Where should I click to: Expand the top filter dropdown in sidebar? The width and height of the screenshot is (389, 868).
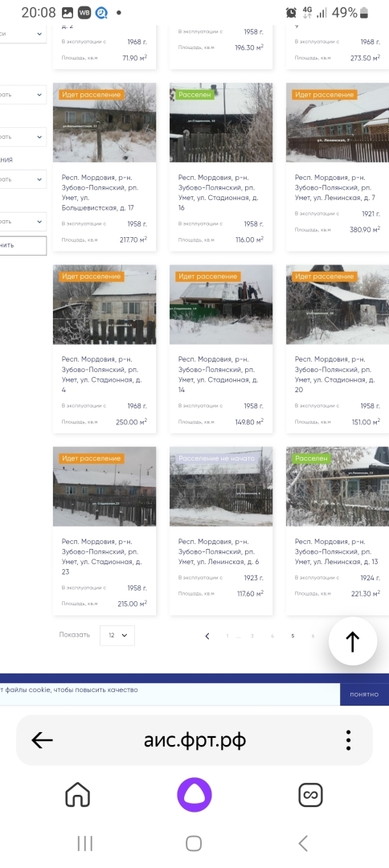(x=23, y=34)
